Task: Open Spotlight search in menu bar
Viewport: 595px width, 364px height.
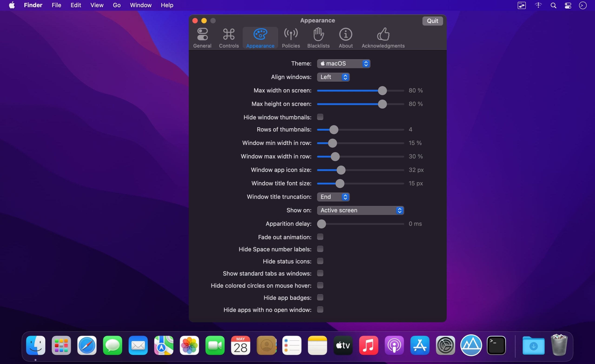Action: pyautogui.click(x=553, y=5)
